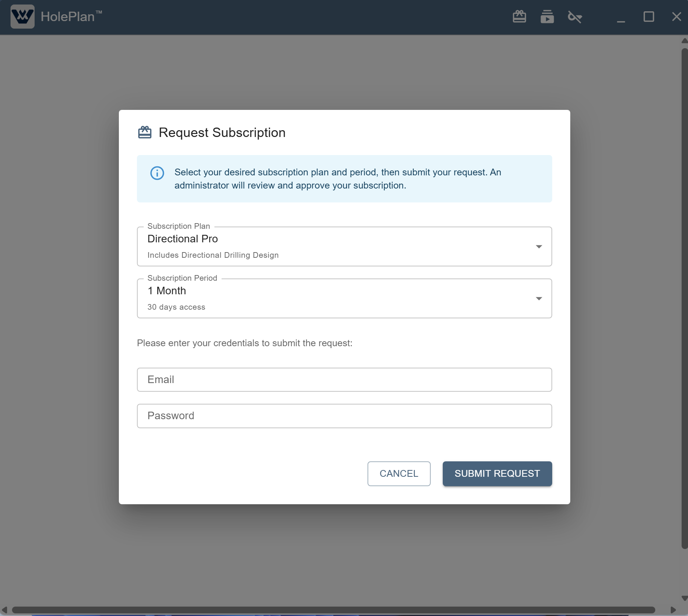Expand the Subscription Period dropdown
Screen dimensions: 688x616
(344, 298)
